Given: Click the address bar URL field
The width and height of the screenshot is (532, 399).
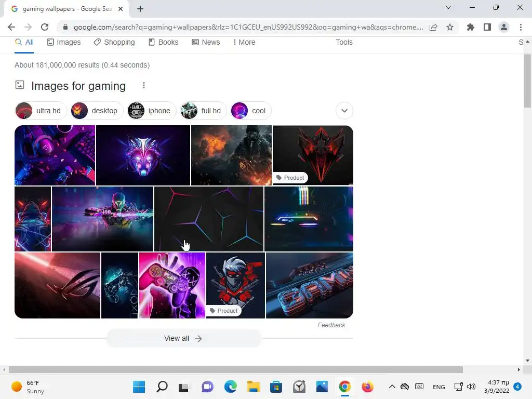Looking at the screenshot, I should (x=248, y=27).
